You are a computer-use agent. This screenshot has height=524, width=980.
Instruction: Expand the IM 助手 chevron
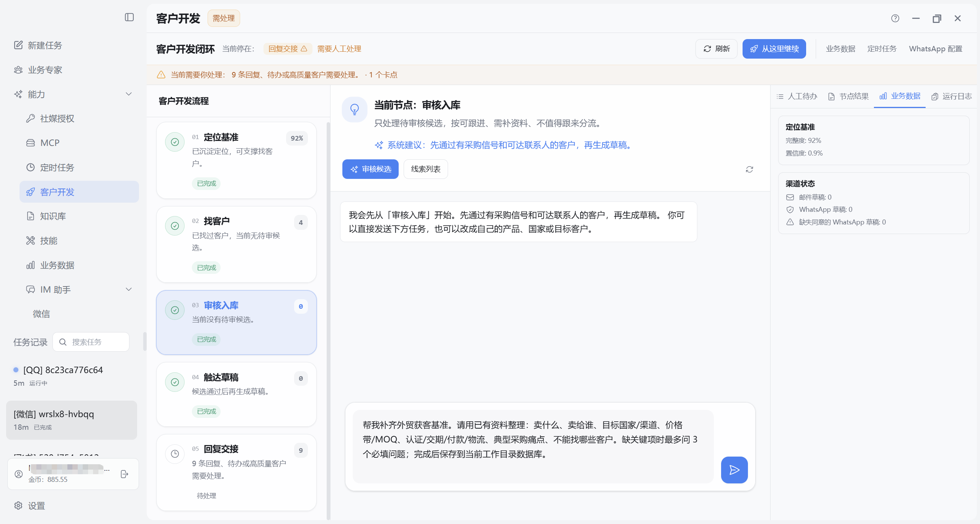coord(129,290)
